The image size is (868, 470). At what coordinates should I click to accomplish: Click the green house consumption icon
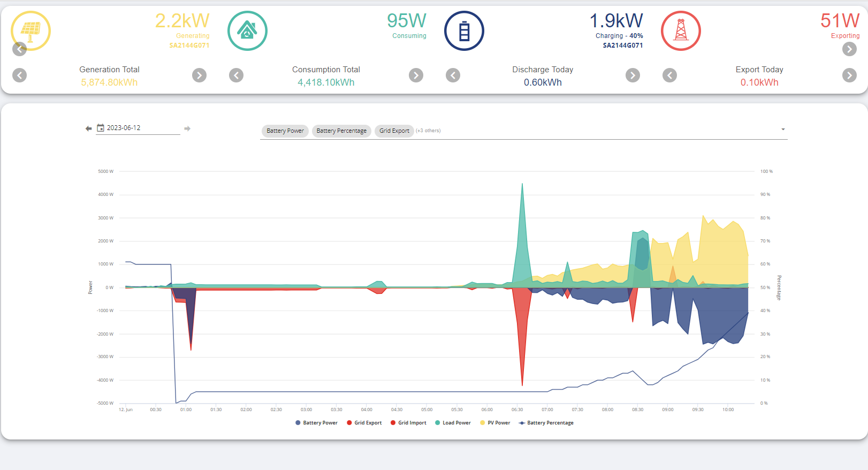tap(247, 31)
